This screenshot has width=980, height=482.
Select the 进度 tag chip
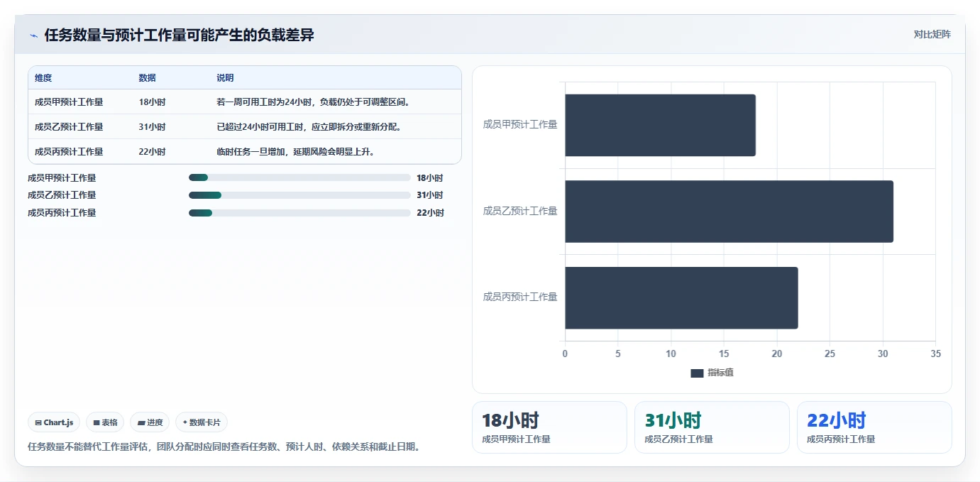click(x=150, y=422)
